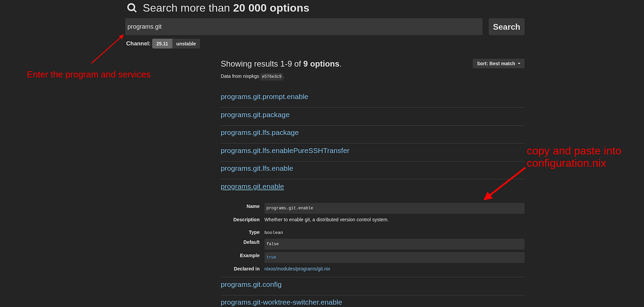
Task: Click the underlined programs.git.enable heading
Action: pos(252,186)
